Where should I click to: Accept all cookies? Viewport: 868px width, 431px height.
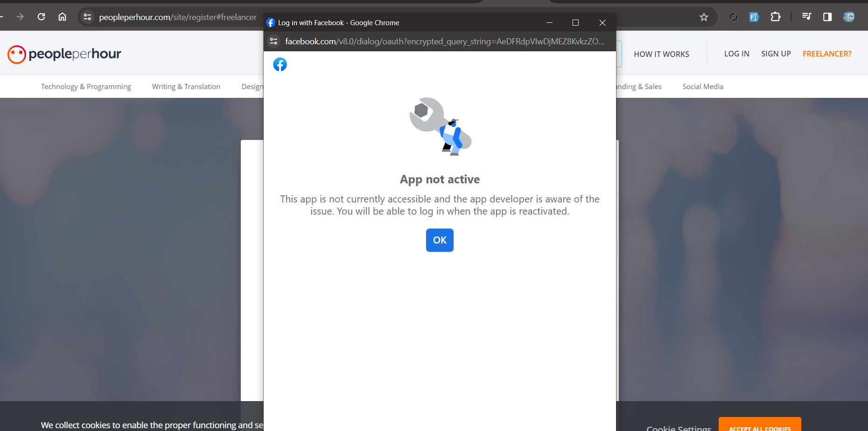759,427
